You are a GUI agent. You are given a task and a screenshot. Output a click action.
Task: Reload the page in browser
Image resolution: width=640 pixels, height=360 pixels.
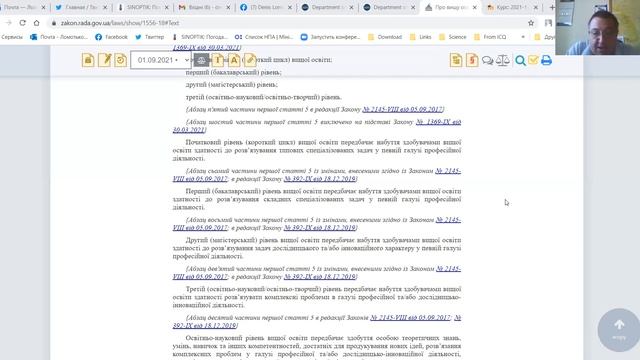coord(22,23)
